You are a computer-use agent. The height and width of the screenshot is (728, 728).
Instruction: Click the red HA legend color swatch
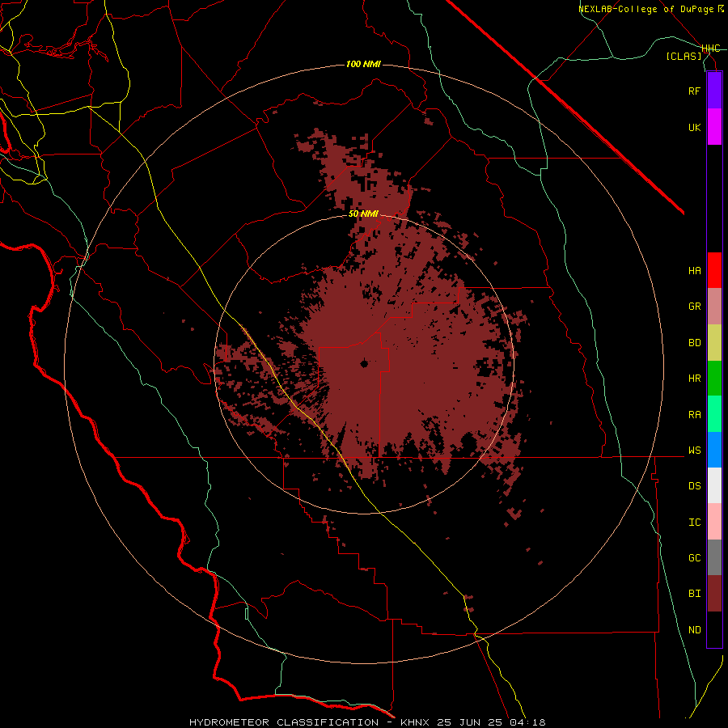(x=714, y=270)
